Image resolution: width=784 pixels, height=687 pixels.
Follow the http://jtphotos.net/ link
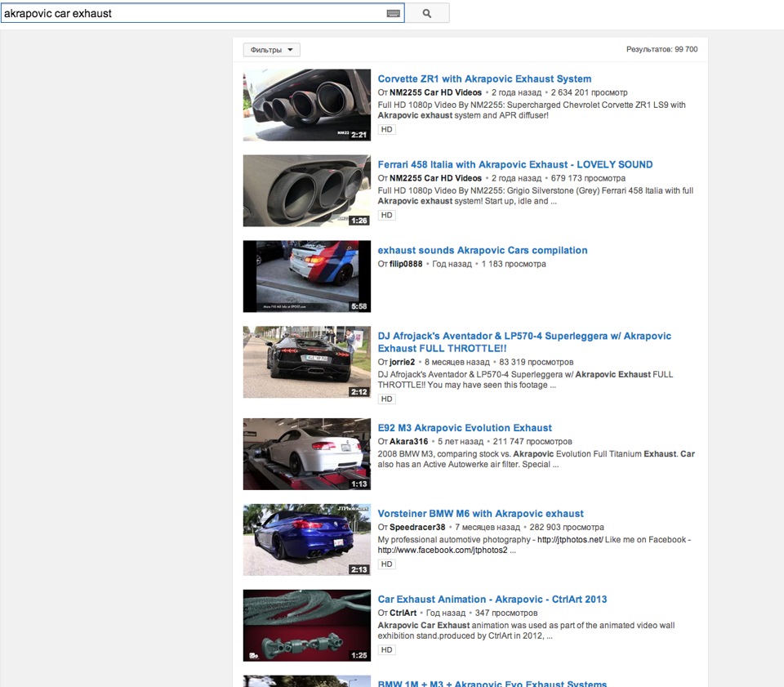tap(570, 539)
